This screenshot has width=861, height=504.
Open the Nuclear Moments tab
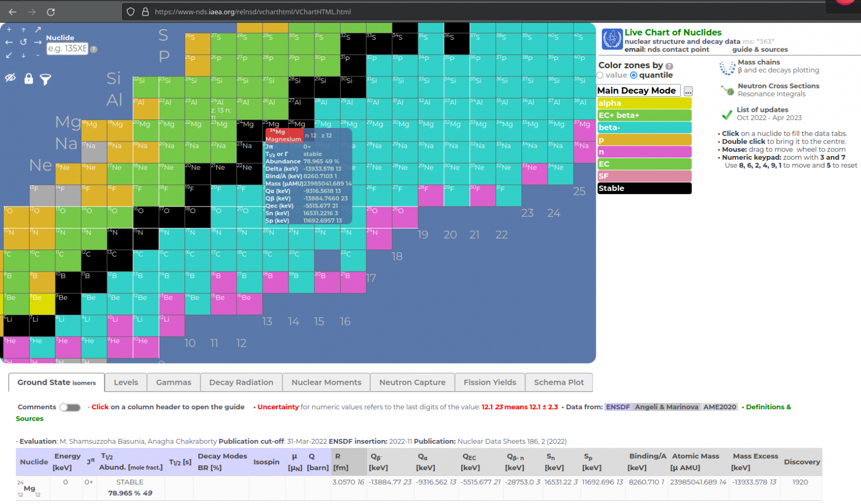[x=326, y=382]
